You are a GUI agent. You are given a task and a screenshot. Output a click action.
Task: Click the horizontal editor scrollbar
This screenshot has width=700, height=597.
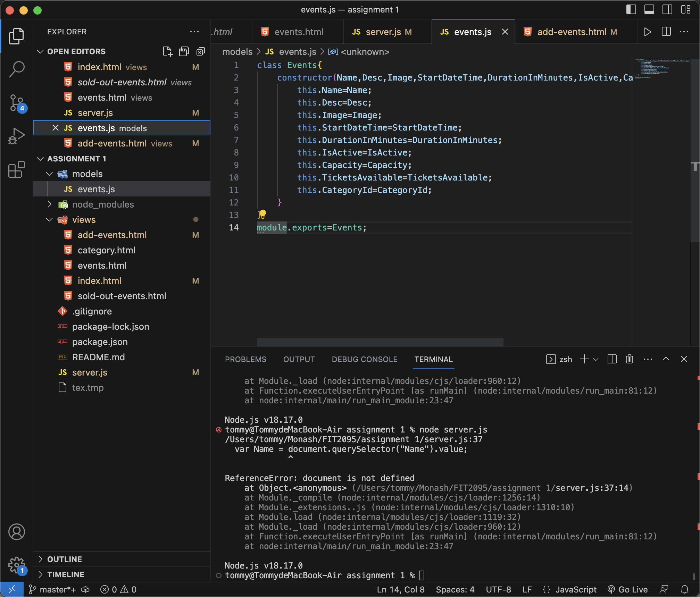[x=380, y=342]
